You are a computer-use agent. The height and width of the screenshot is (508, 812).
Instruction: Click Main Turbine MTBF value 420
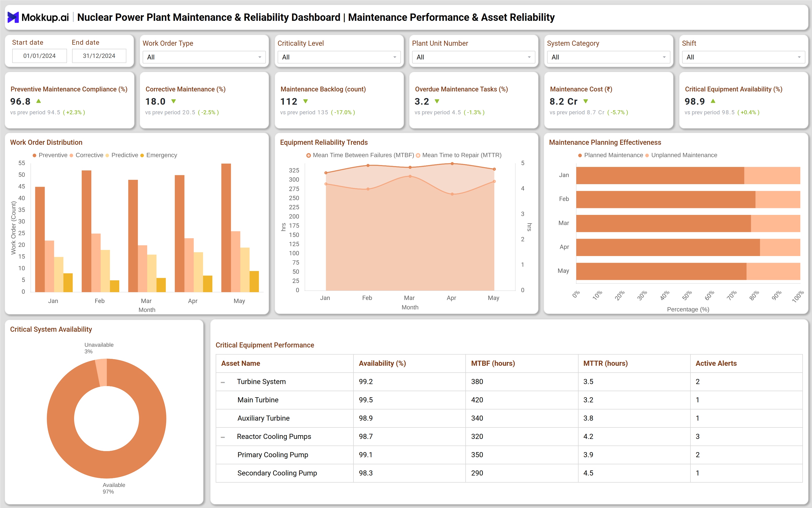click(477, 400)
